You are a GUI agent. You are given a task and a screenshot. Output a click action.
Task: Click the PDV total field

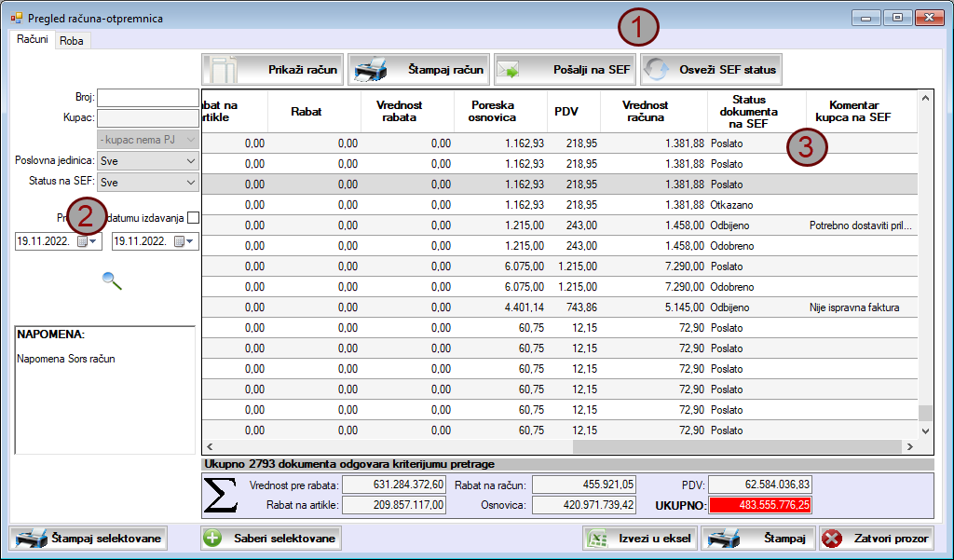click(x=760, y=485)
